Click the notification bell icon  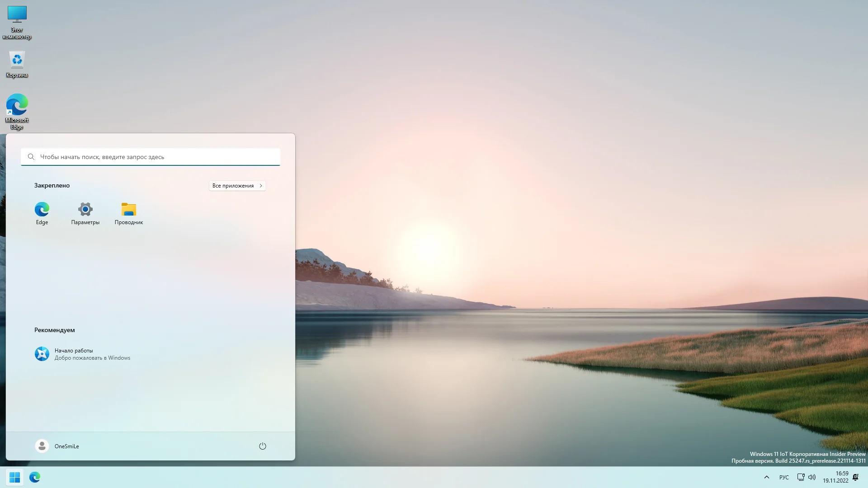(855, 477)
